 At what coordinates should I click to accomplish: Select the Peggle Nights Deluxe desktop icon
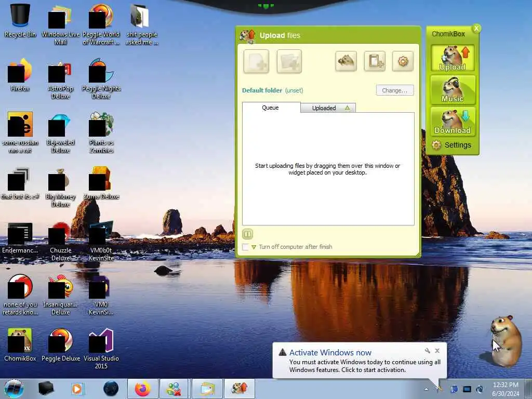(x=101, y=79)
